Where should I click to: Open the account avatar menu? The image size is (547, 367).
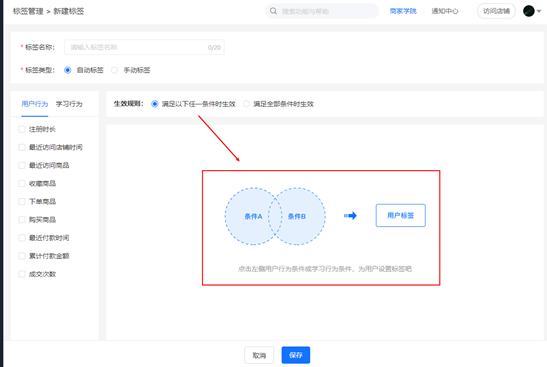(529, 11)
